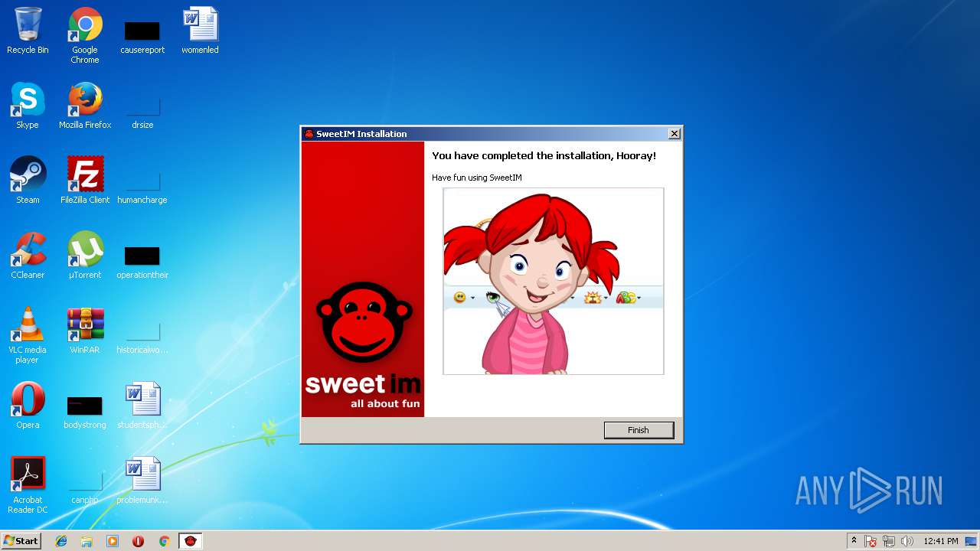980x551 pixels.
Task: Click the eye winks icon in preview
Action: coord(494,298)
